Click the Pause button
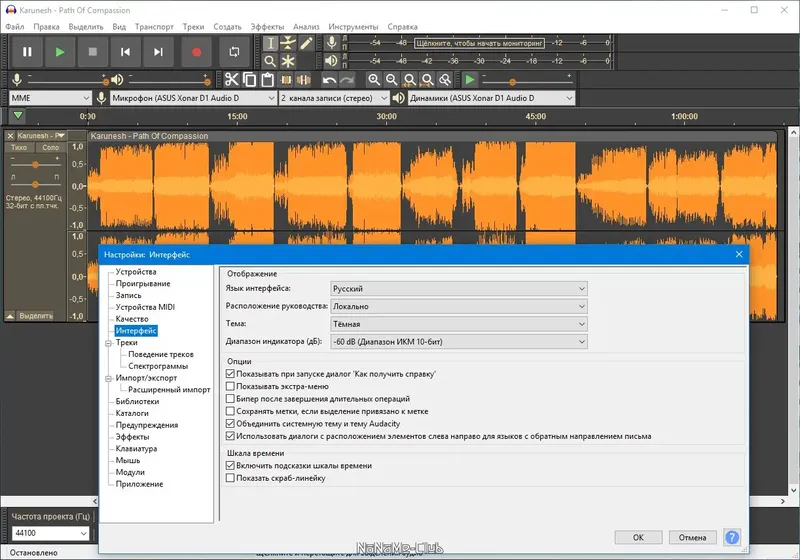The width and height of the screenshot is (800, 560). tap(27, 51)
